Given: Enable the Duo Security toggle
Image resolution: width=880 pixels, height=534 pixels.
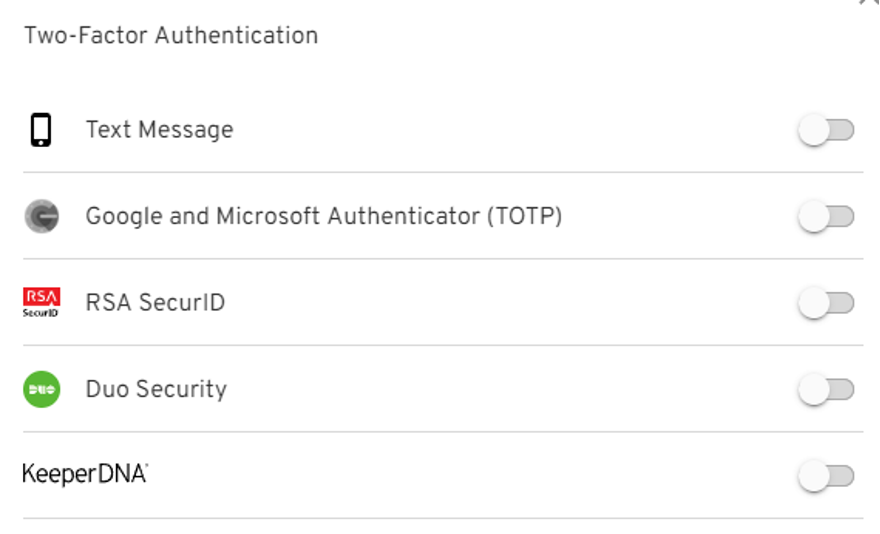Looking at the screenshot, I should click(826, 389).
